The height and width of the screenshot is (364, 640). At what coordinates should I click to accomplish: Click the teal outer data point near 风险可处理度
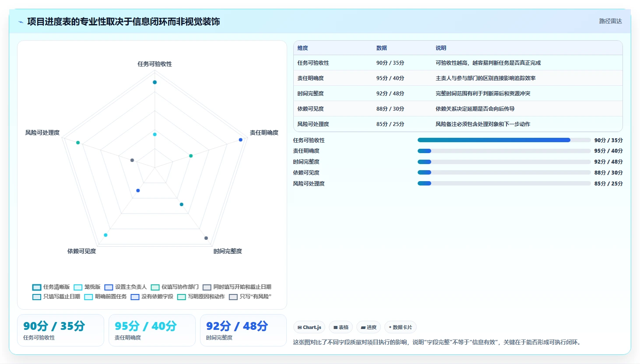(x=78, y=143)
